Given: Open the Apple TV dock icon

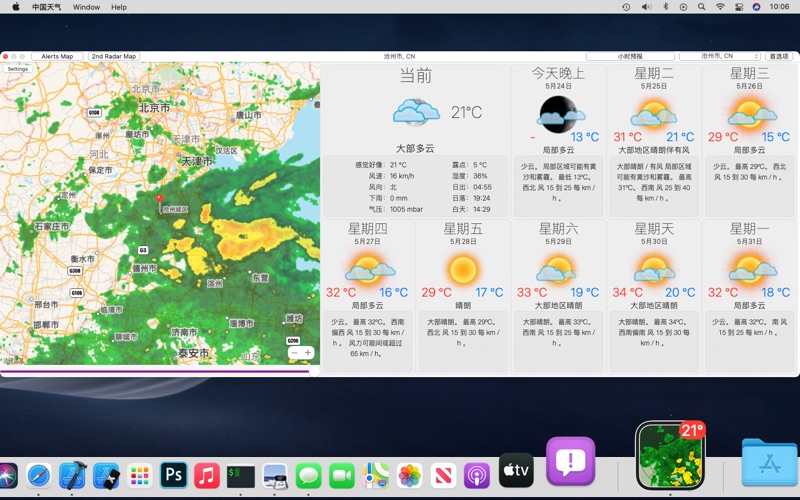Looking at the screenshot, I should (516, 470).
